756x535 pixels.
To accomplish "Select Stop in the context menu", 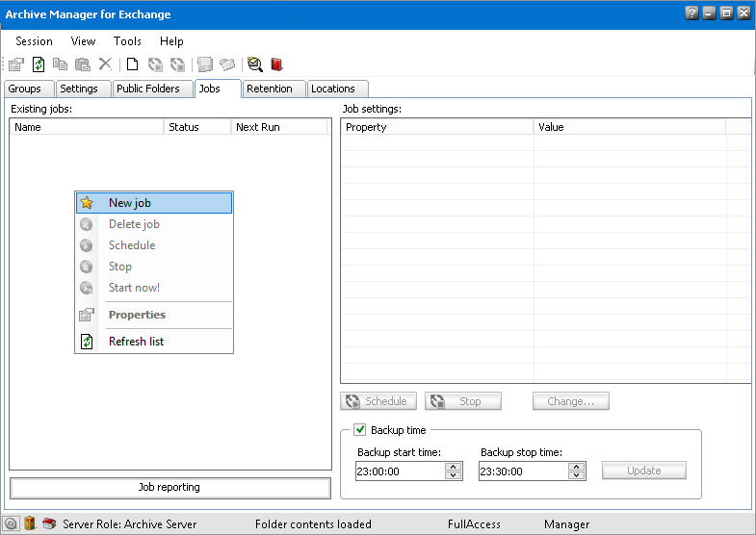I will (154, 267).
